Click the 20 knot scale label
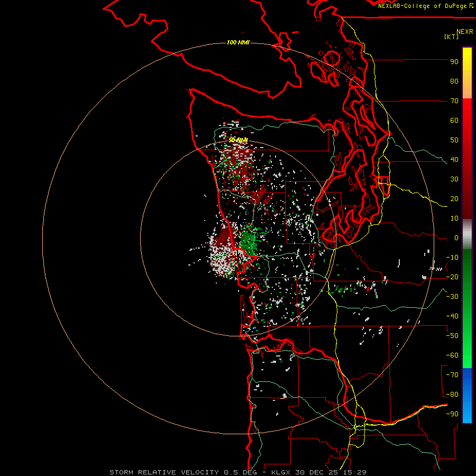This screenshot has width=476, height=476. pos(454,199)
